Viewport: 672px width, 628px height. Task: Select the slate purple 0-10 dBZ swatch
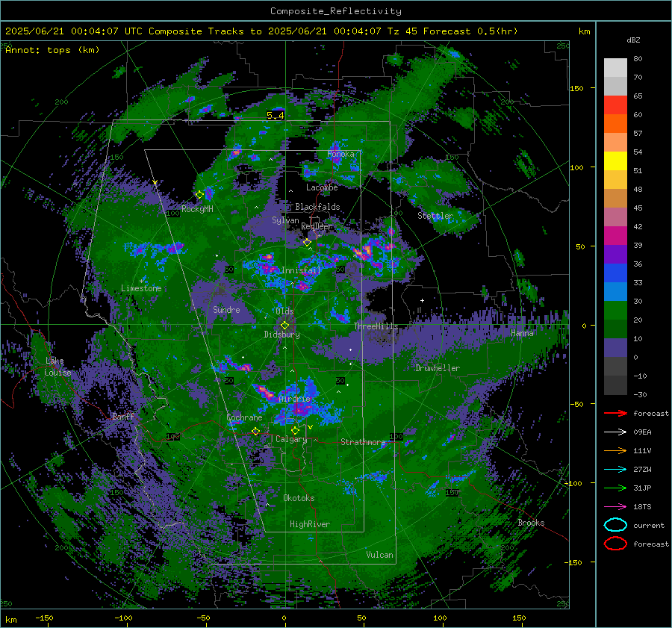615,348
